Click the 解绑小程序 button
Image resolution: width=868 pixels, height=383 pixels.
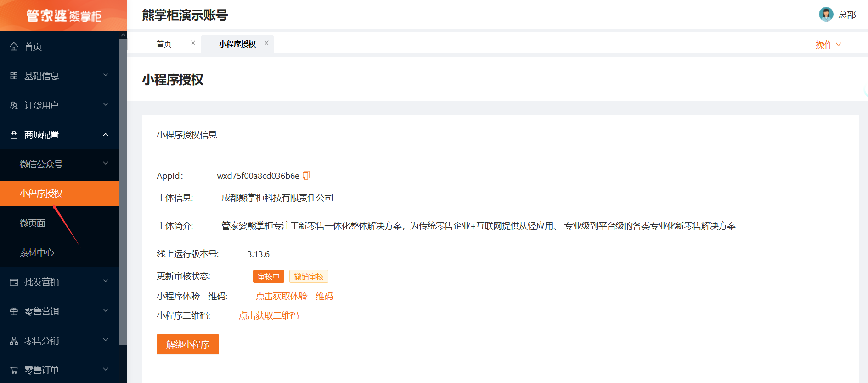click(188, 344)
